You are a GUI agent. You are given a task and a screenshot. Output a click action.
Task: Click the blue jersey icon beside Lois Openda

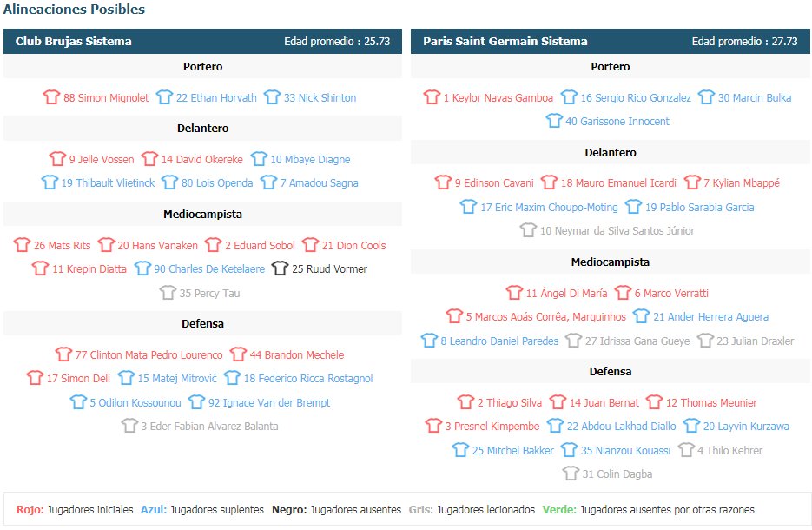tap(169, 182)
